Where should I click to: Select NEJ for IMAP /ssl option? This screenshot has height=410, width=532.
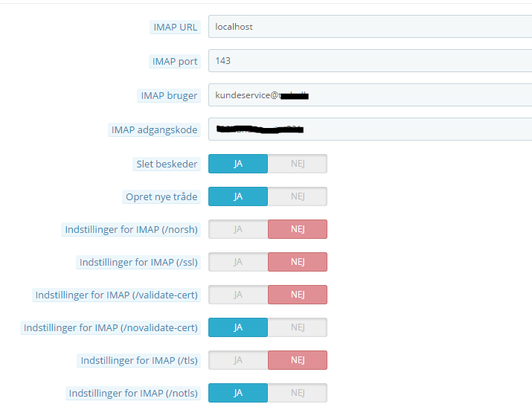[x=298, y=262]
